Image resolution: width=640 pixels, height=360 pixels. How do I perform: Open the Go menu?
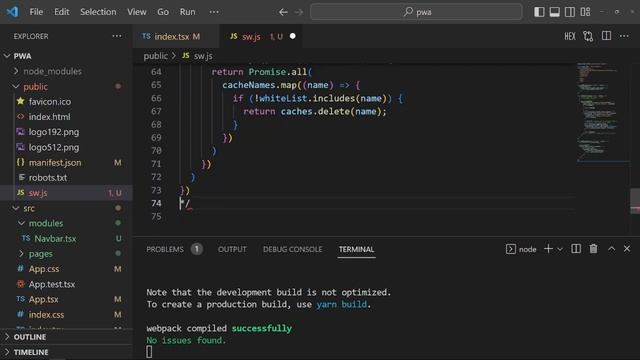tap(163, 12)
